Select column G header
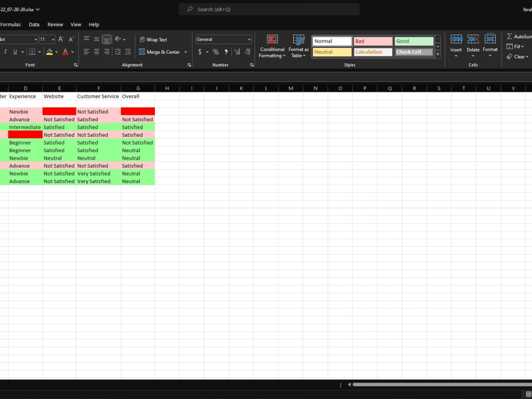Viewport: 532px width, 399px height. [138, 88]
